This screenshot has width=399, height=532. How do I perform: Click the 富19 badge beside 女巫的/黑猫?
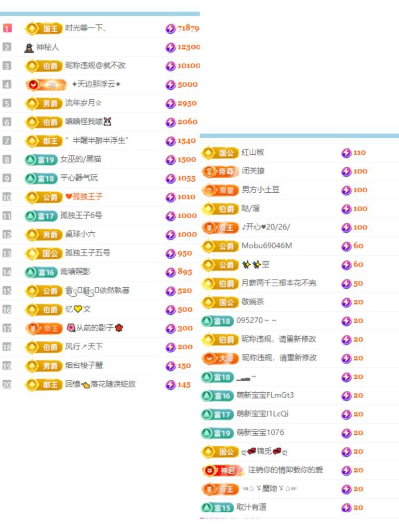click(x=41, y=159)
